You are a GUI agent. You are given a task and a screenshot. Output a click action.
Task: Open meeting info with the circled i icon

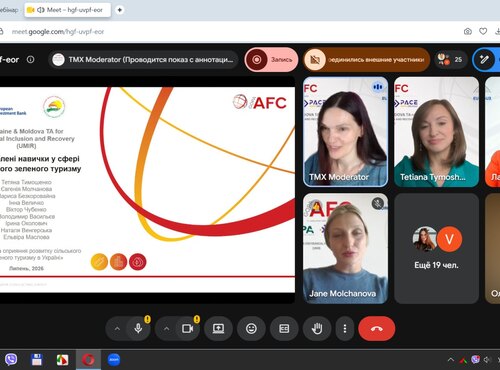tap(30, 60)
